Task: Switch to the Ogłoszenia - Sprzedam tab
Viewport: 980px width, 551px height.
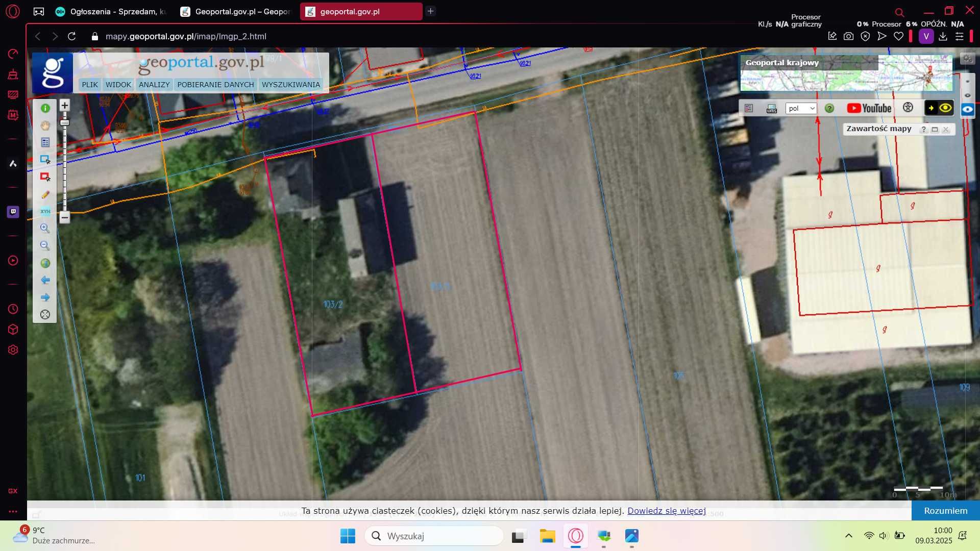Action: (x=111, y=11)
